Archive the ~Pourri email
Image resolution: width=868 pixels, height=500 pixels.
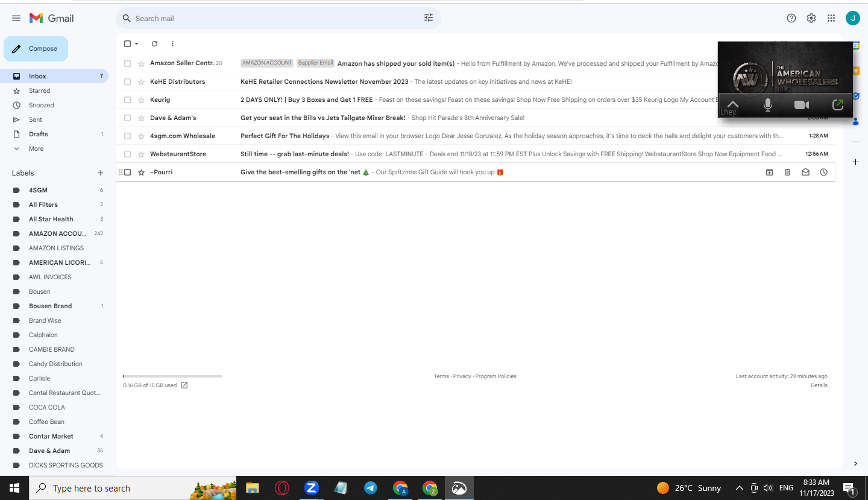coord(769,172)
